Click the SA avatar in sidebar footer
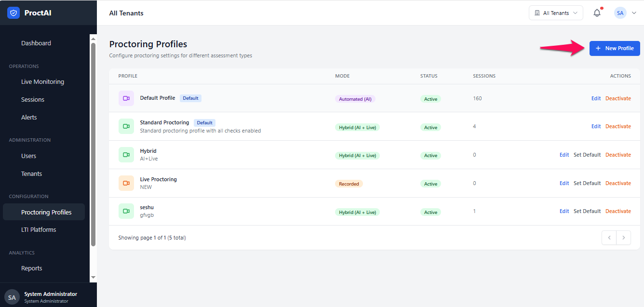 [12, 297]
